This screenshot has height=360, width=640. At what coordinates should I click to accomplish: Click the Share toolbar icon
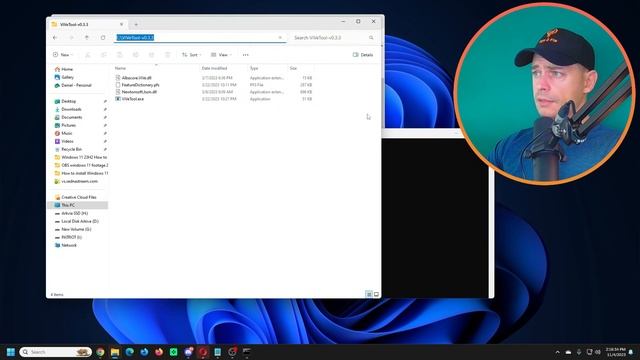tap(151, 55)
